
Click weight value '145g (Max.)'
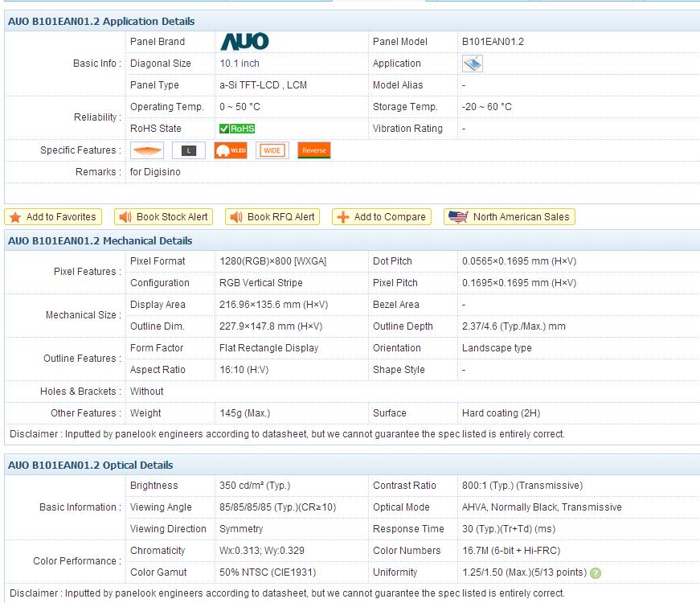(244, 413)
